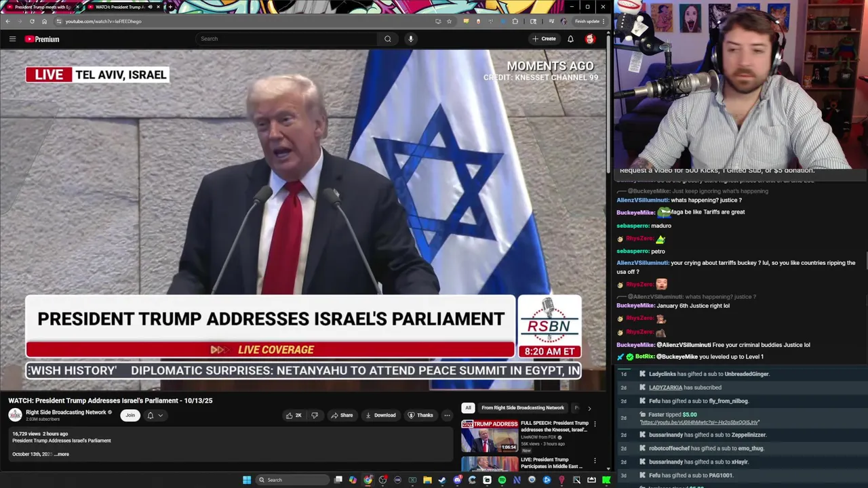Open the browser extensions puzzle icon
This screenshot has height=488, width=868.
tap(515, 21)
